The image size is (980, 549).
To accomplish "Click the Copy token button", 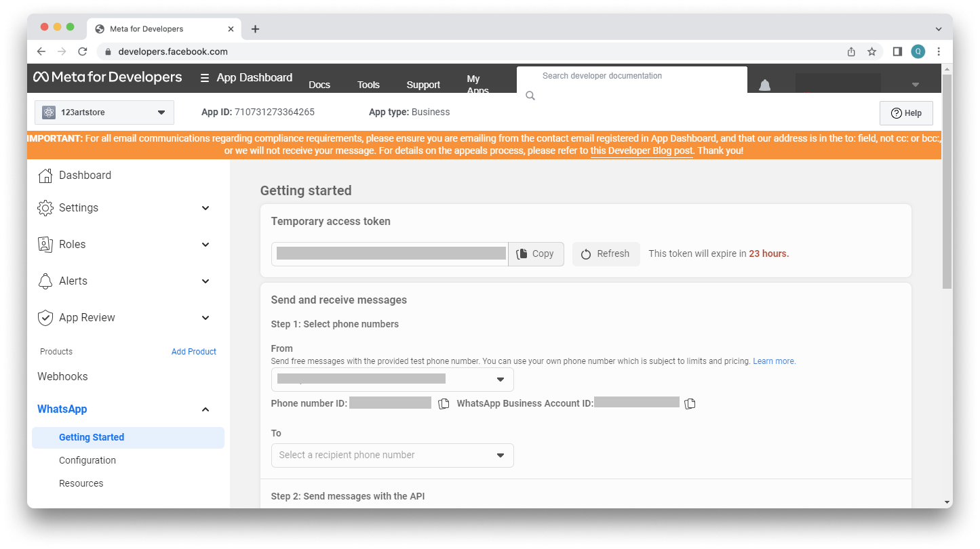I will point(536,254).
